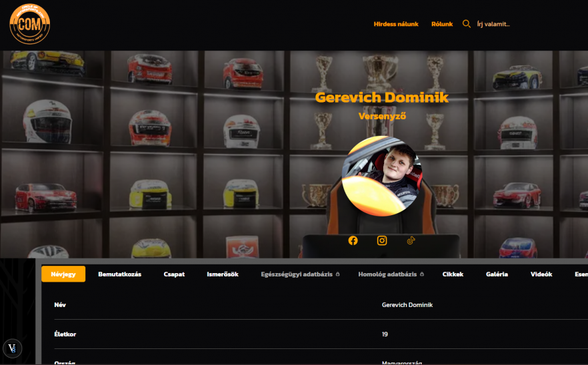Open the Csapat tab
Image resolution: width=588 pixels, height=365 pixels.
point(174,274)
